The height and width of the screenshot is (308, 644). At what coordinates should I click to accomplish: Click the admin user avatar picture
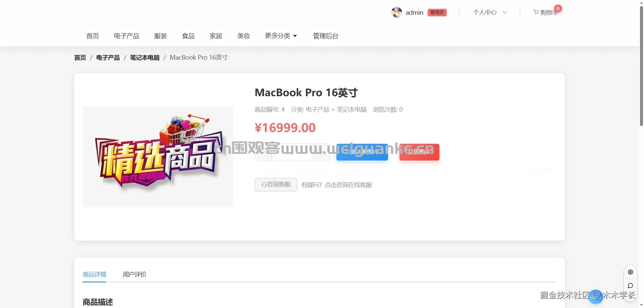pos(396,12)
